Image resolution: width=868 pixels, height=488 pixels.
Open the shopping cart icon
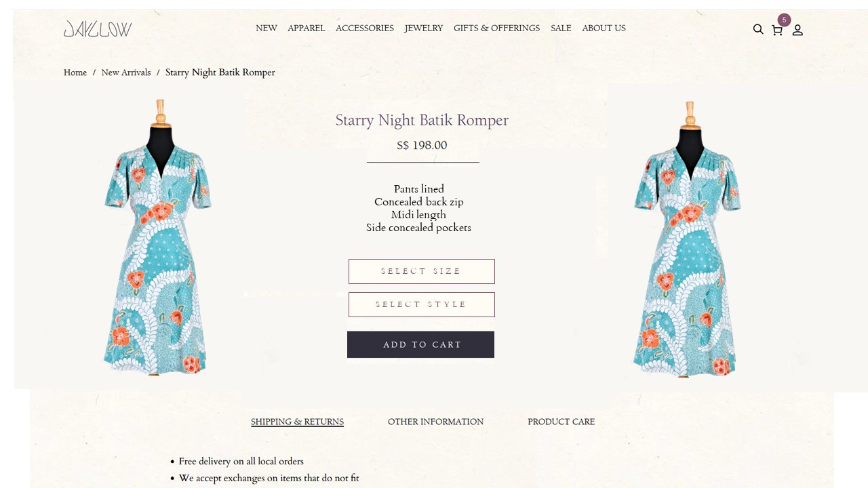(x=777, y=30)
